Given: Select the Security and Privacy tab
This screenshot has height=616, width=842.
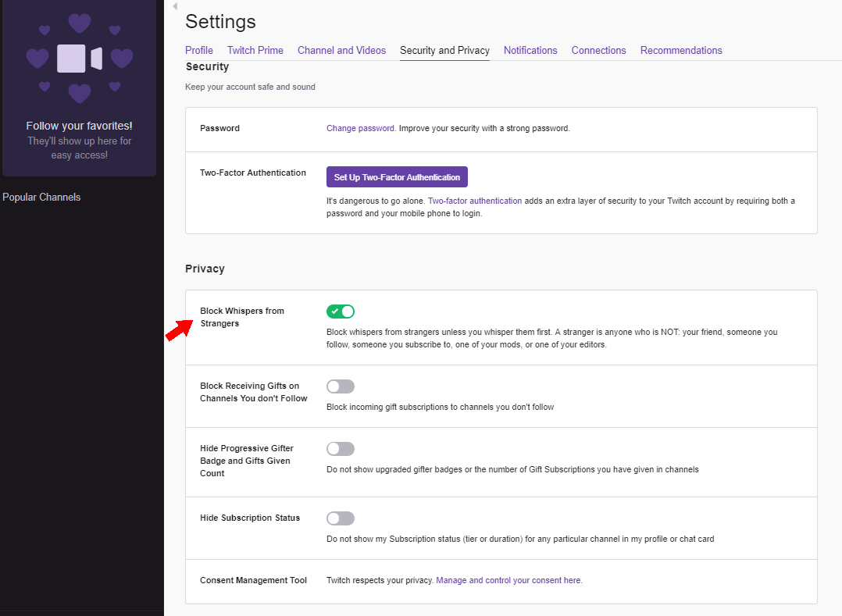Looking at the screenshot, I should coord(444,51).
